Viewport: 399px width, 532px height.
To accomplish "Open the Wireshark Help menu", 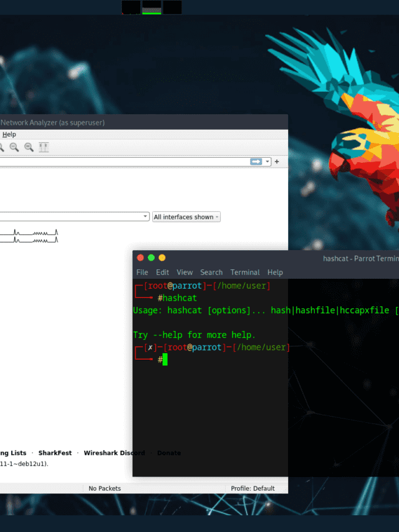I will (x=9, y=134).
